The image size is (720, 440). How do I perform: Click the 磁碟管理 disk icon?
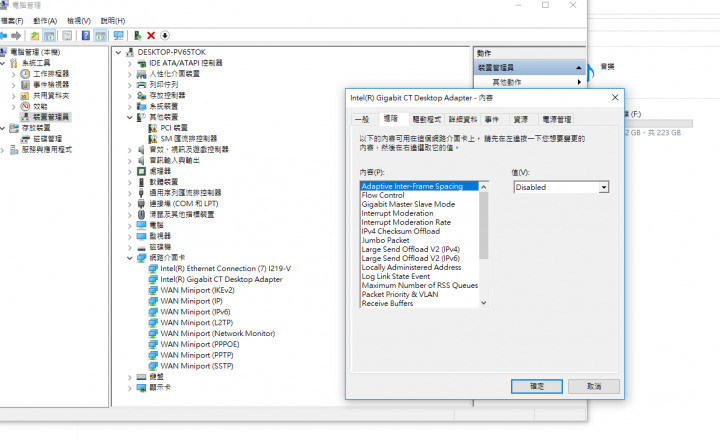25,139
